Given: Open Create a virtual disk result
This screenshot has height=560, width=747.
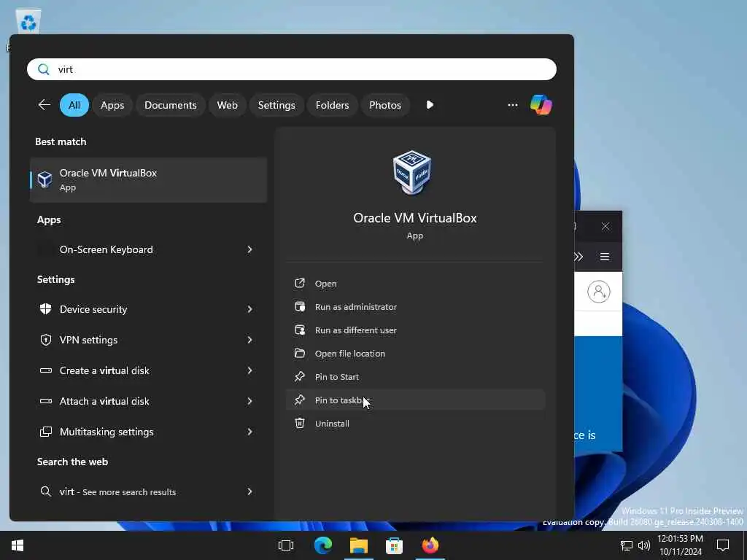Looking at the screenshot, I should click(148, 370).
